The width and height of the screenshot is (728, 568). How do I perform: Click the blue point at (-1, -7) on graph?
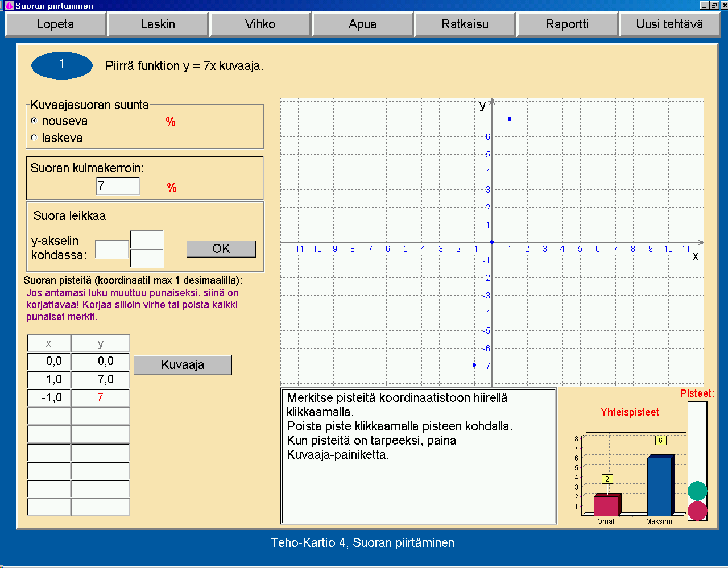click(474, 365)
